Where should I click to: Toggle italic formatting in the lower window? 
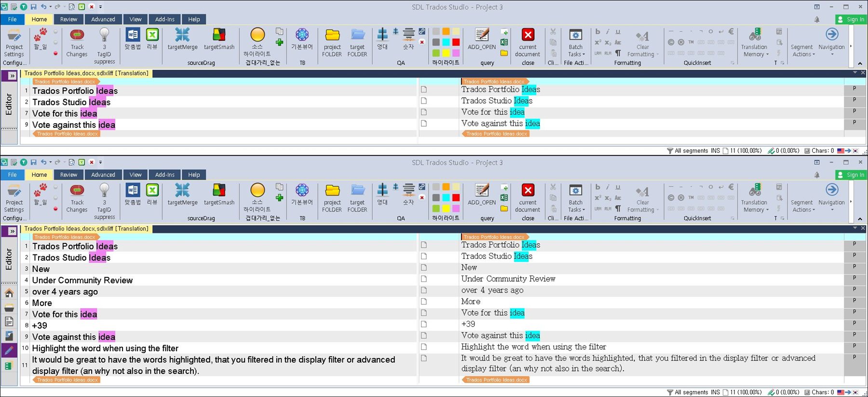608,187
